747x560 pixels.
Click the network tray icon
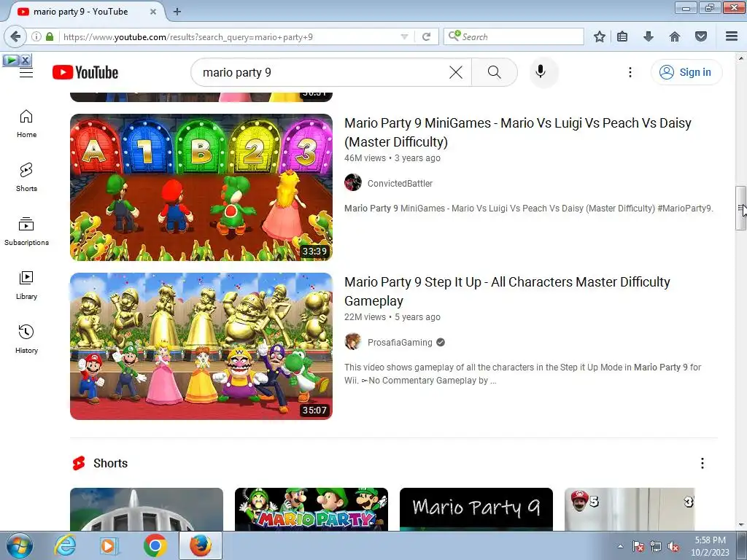coord(656,547)
